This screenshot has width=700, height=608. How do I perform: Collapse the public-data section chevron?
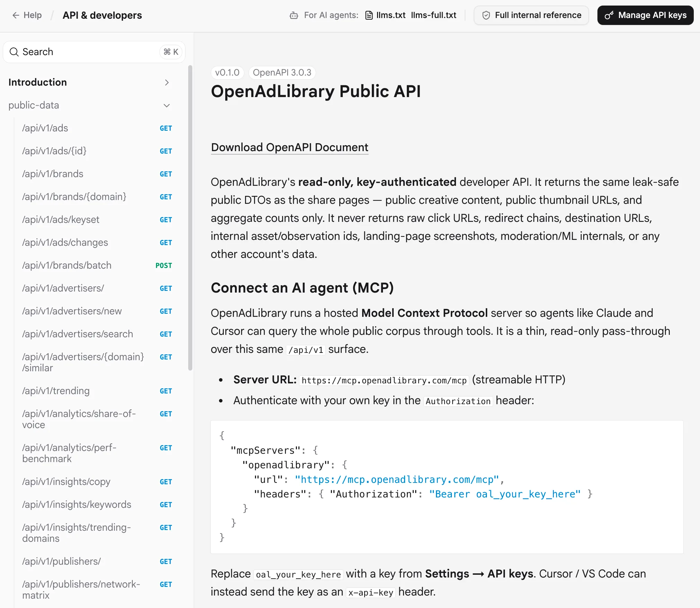(167, 105)
